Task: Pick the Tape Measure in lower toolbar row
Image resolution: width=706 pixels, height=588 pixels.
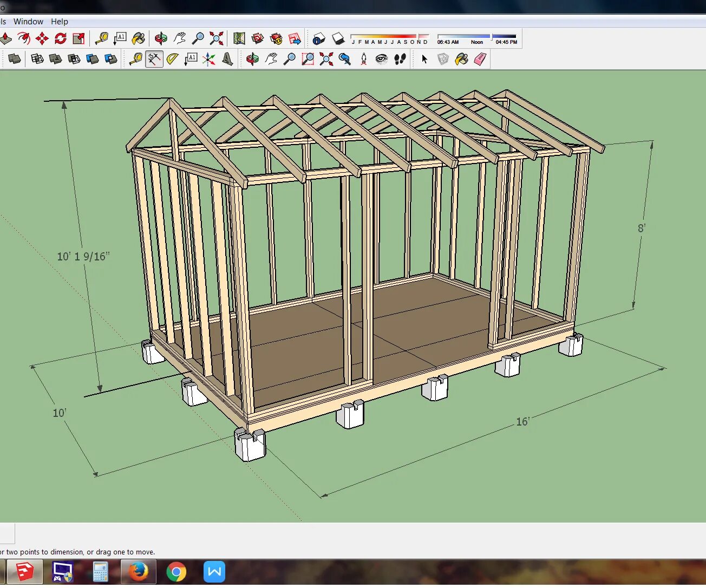Action: [x=135, y=58]
